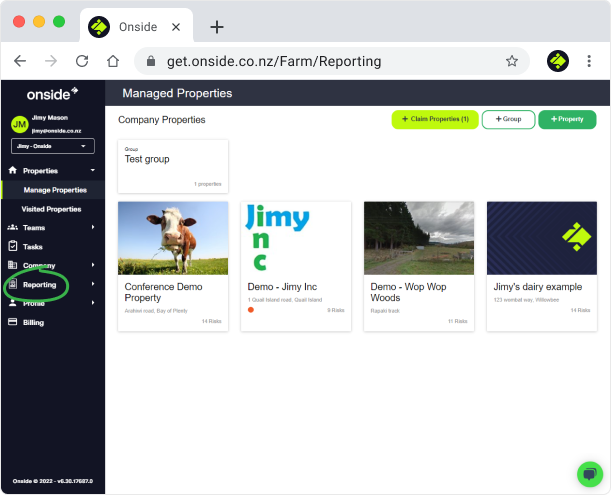Open the Test group card

click(173, 166)
